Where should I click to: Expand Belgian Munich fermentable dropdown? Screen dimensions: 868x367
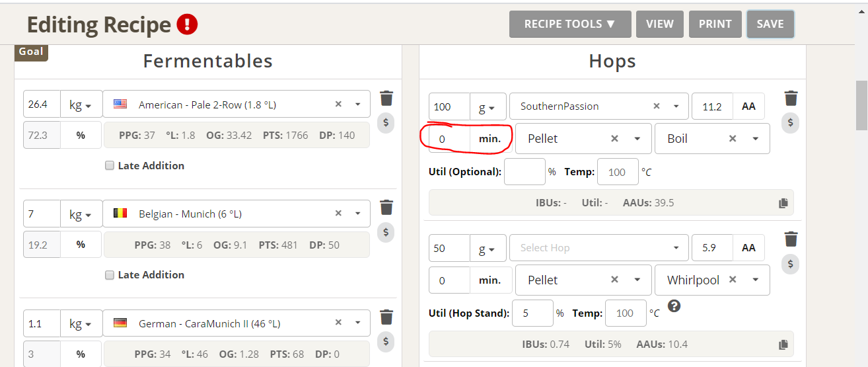pyautogui.click(x=358, y=214)
